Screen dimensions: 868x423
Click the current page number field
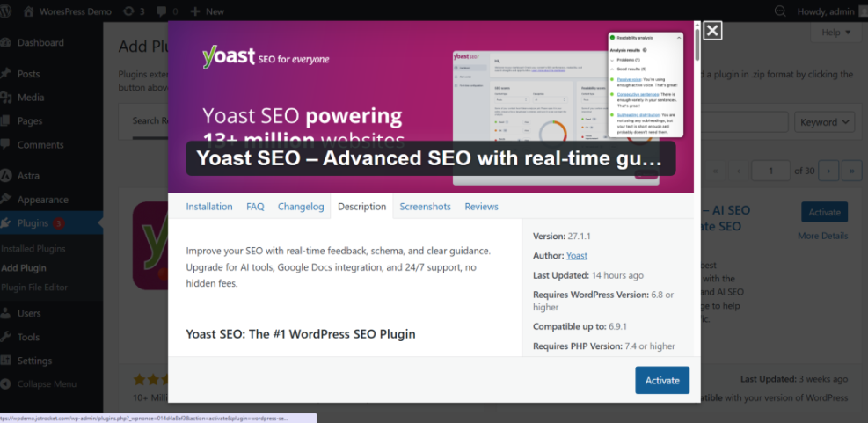pyautogui.click(x=771, y=171)
